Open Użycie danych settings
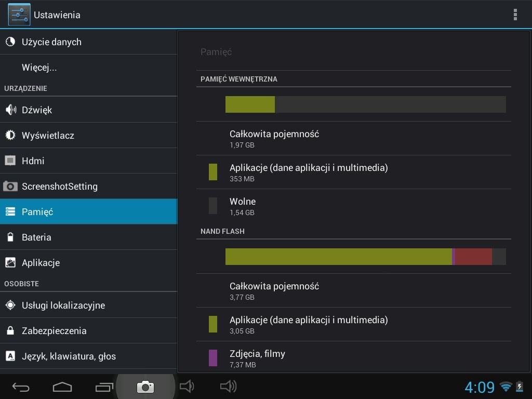The width and height of the screenshot is (532, 399). (x=88, y=42)
